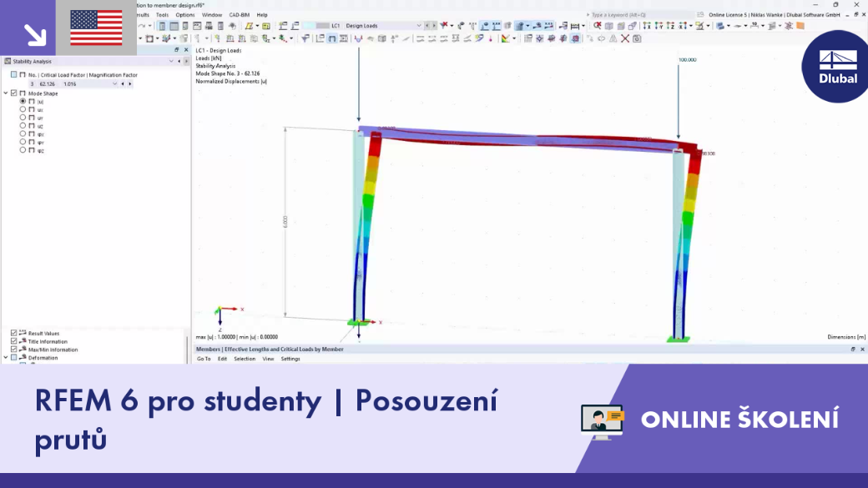The width and height of the screenshot is (868, 488).
Task: Collapse the Mode Shape tree node
Action: coord(6,93)
